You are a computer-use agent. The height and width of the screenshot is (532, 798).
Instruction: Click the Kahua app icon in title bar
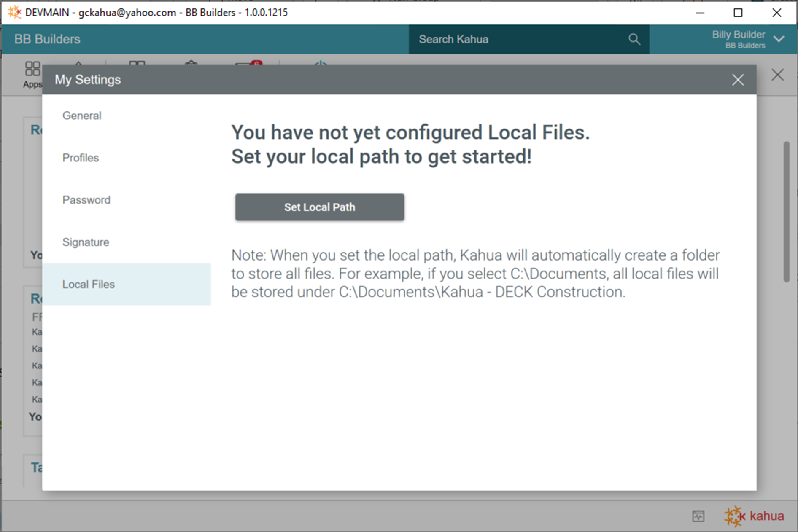14,12
